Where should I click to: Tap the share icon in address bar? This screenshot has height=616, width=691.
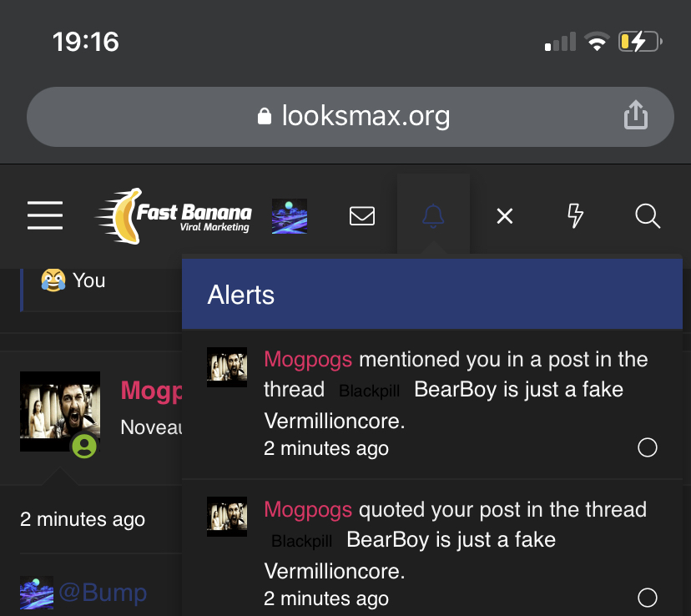pos(635,115)
